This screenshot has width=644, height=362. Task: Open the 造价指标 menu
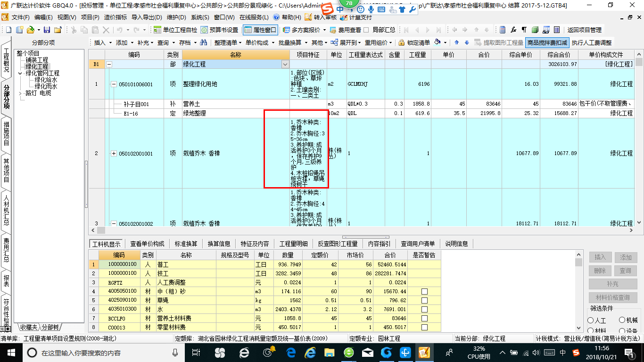click(x=115, y=17)
